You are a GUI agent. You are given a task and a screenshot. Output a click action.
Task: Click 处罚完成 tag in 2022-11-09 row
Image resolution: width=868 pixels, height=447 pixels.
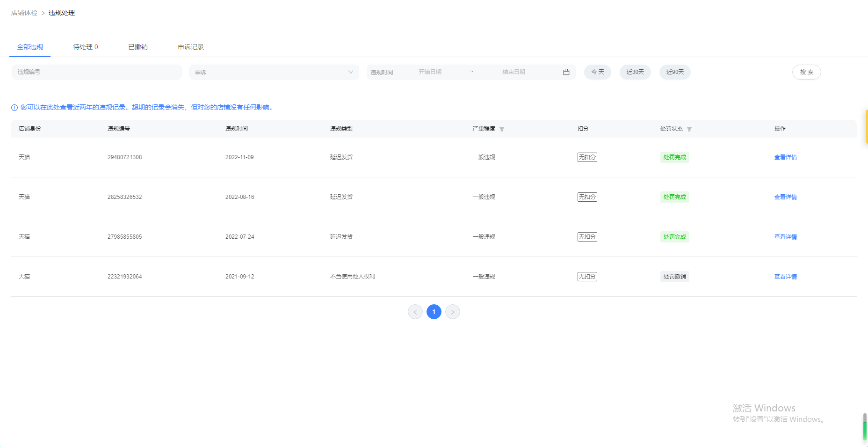[x=674, y=157]
